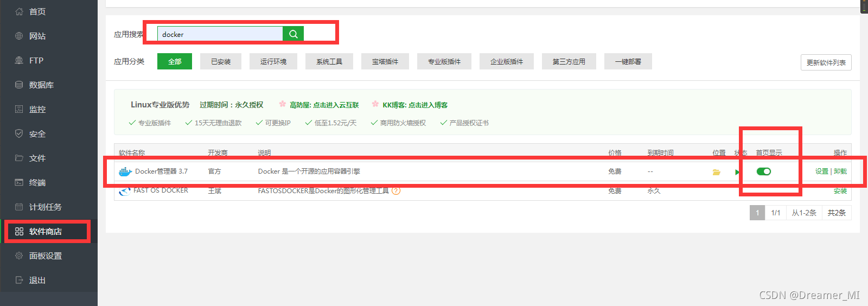The image size is (868, 306).
Task: Toggle homepage display for Docker manager
Action: point(764,171)
